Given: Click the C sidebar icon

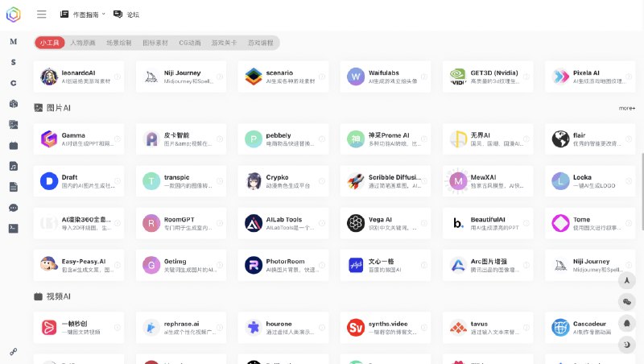Looking at the screenshot, I should coord(14,83).
